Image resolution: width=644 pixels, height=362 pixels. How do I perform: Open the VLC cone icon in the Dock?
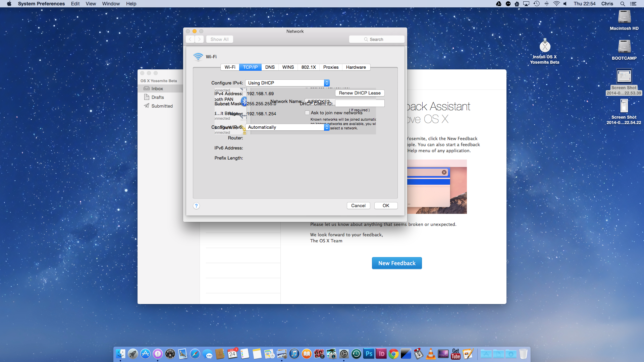point(431,354)
